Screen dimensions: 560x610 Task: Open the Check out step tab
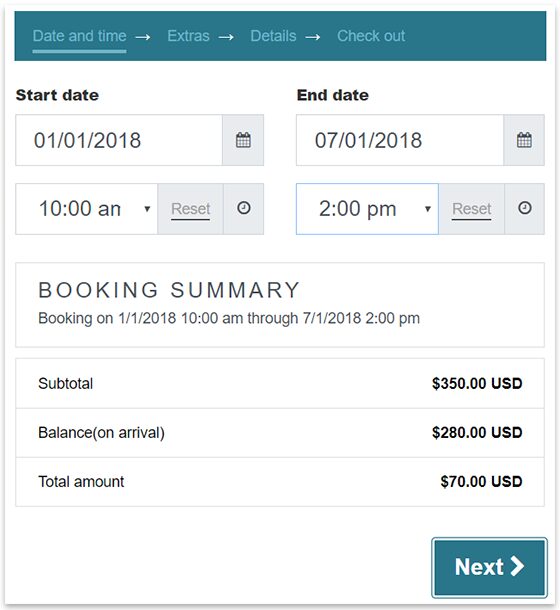coord(371,36)
